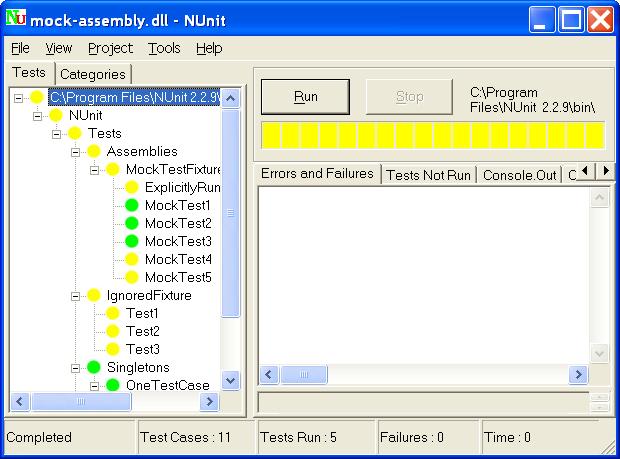Click yellow status circle beside NUnit node
620x459 pixels.
click(x=56, y=115)
